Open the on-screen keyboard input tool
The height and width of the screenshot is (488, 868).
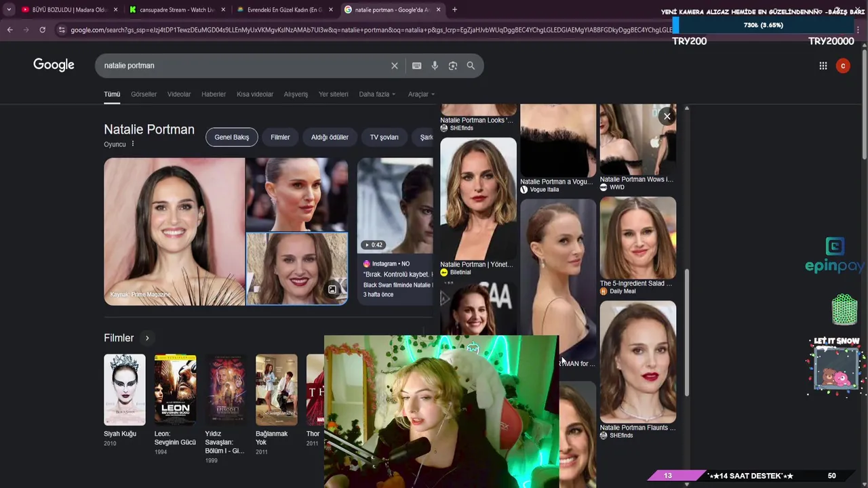pos(416,66)
